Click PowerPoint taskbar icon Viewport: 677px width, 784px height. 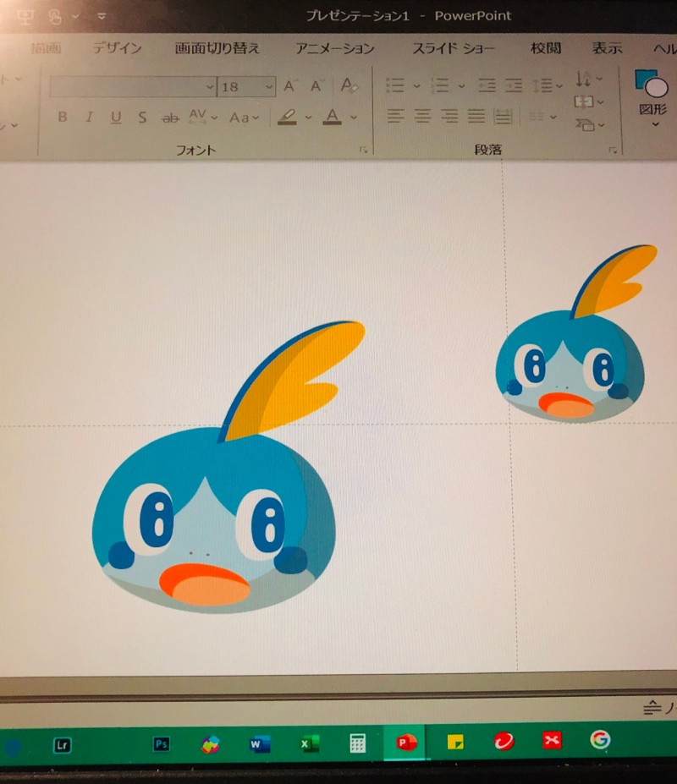coord(405,743)
